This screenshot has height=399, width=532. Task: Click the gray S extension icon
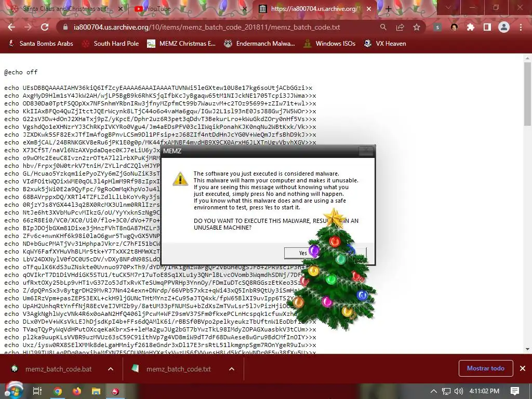[x=437, y=27]
